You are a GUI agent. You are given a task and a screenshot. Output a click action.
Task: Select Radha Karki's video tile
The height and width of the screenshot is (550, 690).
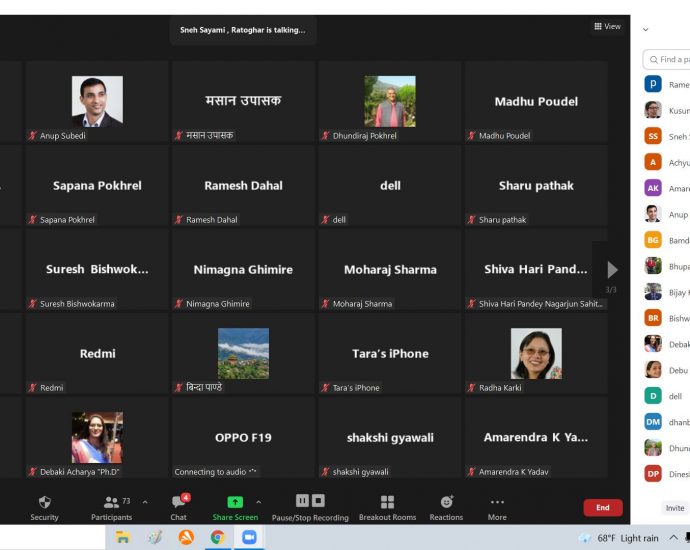[536, 353]
